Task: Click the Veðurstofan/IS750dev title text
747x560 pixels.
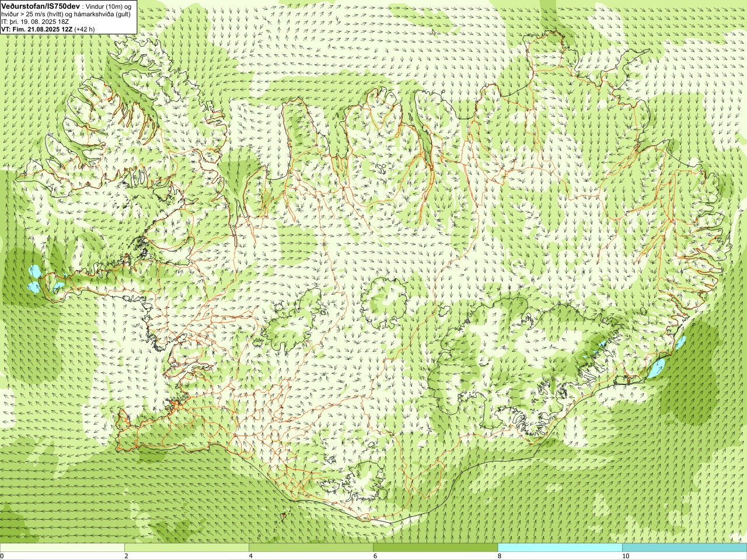Action: tap(40, 6)
